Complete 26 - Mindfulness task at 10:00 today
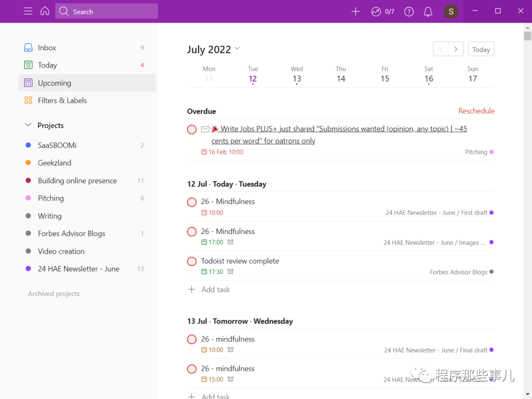 (192, 202)
